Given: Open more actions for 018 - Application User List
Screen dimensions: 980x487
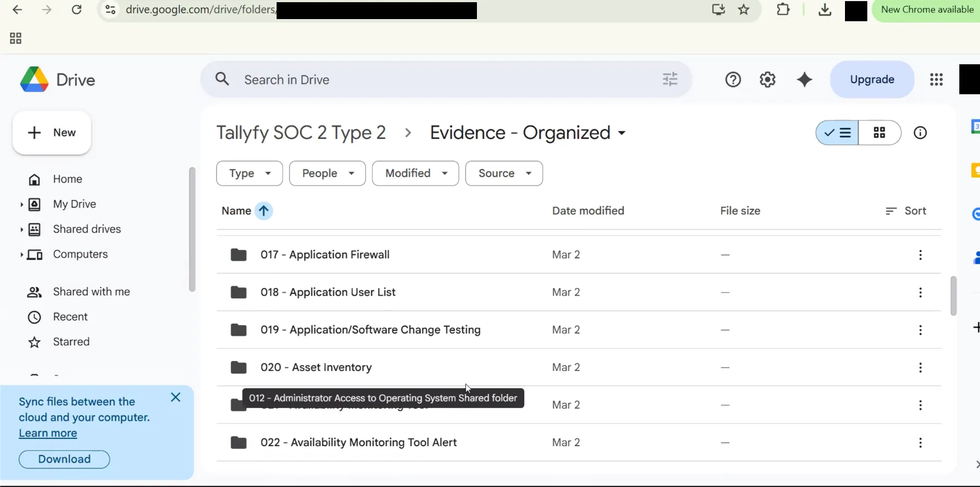Looking at the screenshot, I should (921, 293).
